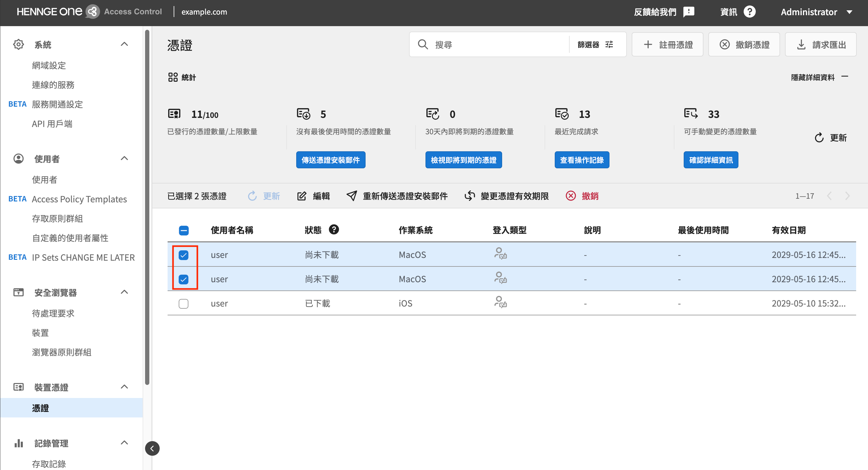Open Access Policy Templates in the sidebar
Screen dimensions: 868x470
pos(79,199)
